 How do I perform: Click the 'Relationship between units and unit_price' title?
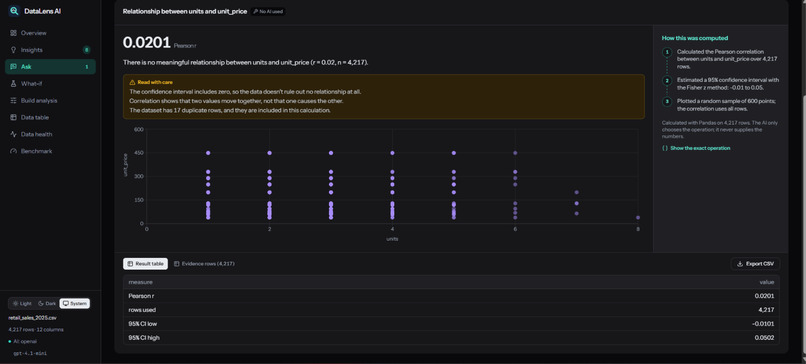point(185,11)
